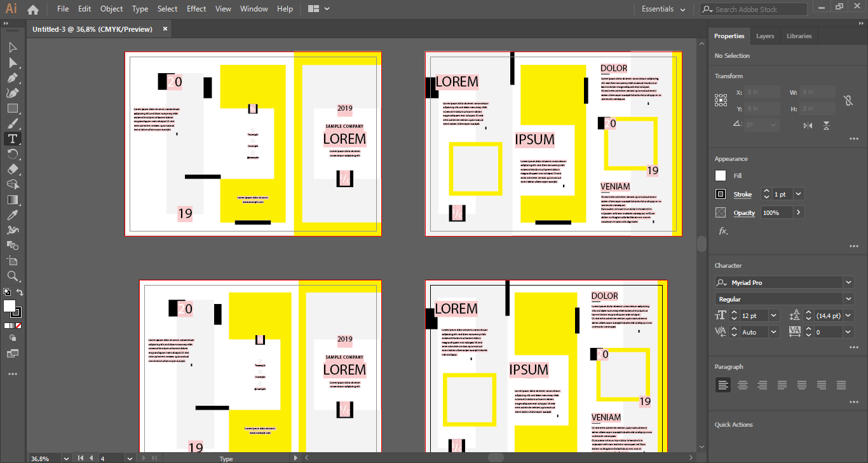Enable center paragraph alignment
The width and height of the screenshot is (868, 463).
(x=742, y=385)
